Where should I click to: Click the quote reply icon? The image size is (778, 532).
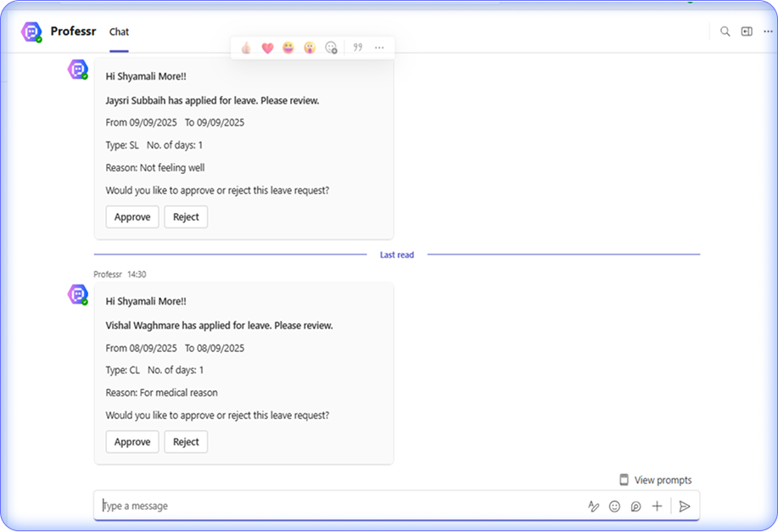click(358, 48)
